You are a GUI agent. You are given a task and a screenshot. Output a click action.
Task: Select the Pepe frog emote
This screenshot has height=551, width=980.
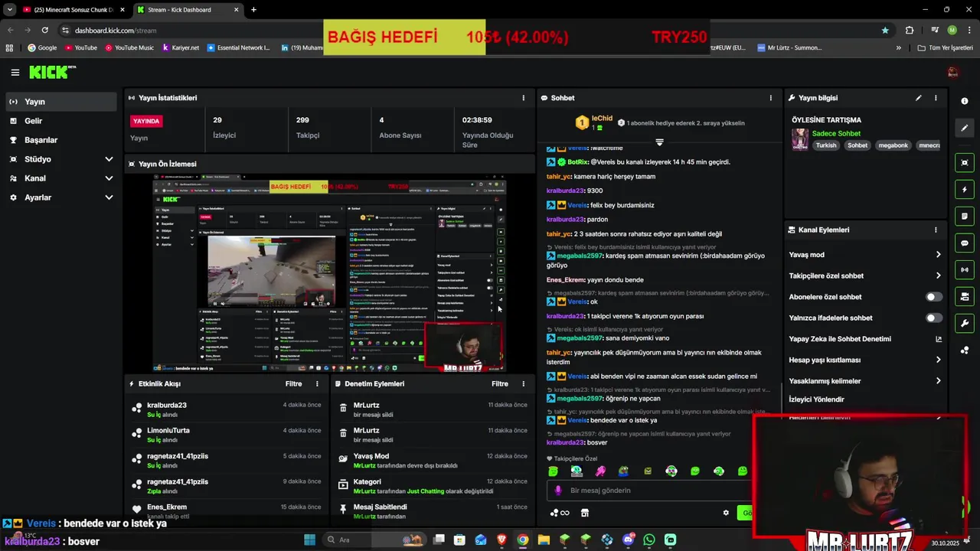(624, 471)
